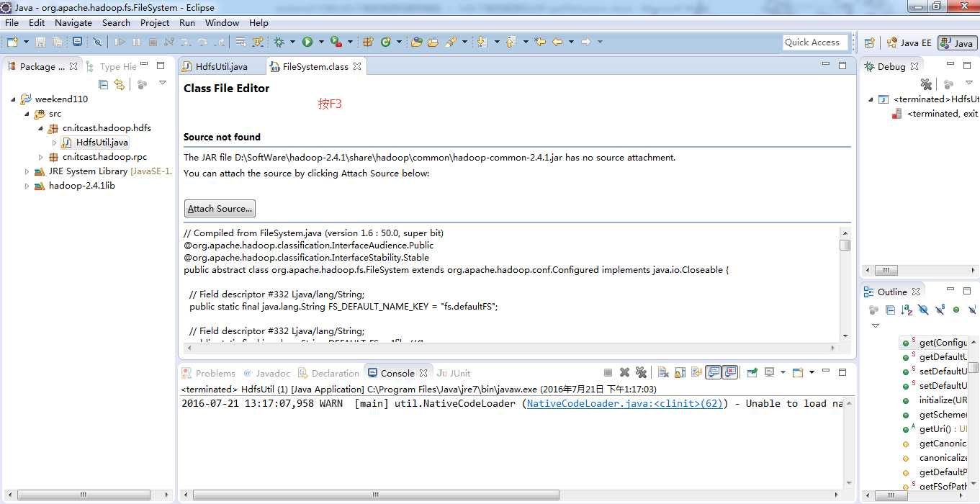
Task: Switch to the HdfsUtil.java editor tab
Action: [222, 66]
